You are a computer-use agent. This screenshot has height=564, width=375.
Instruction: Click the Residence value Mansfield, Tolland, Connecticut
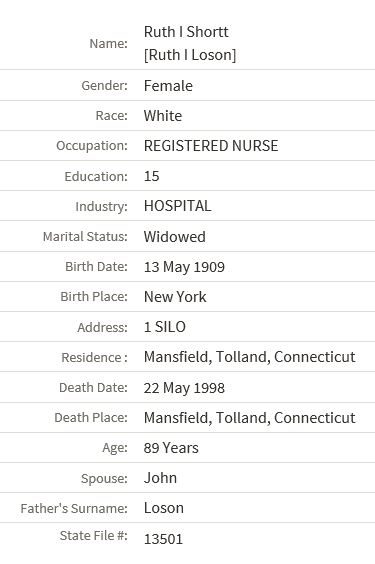tap(250, 357)
